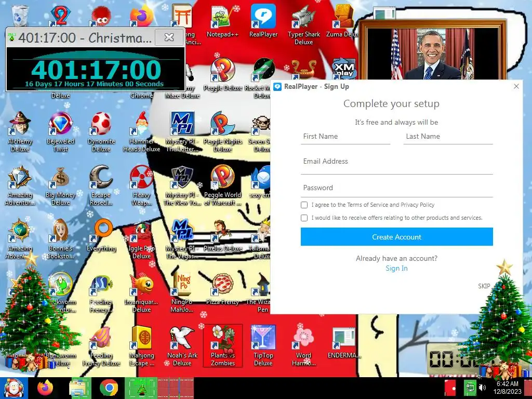Open Plants vs Zombies shortcut
Viewport: 532px width, 399px height.
222,345
